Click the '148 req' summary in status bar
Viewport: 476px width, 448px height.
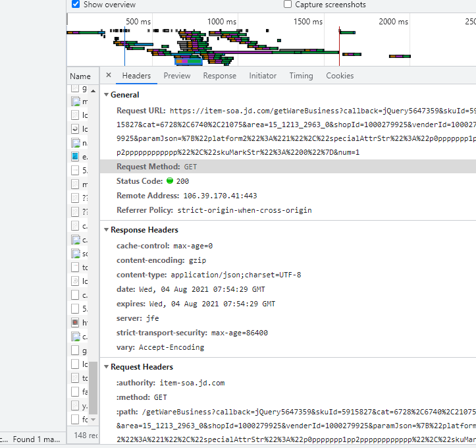tap(86, 435)
